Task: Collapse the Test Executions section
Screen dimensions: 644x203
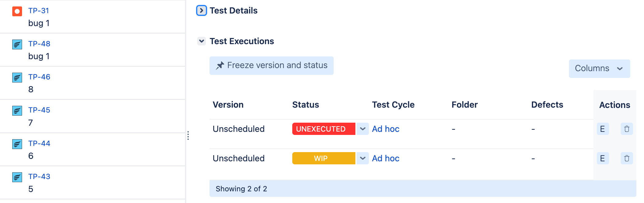Action: (x=201, y=41)
